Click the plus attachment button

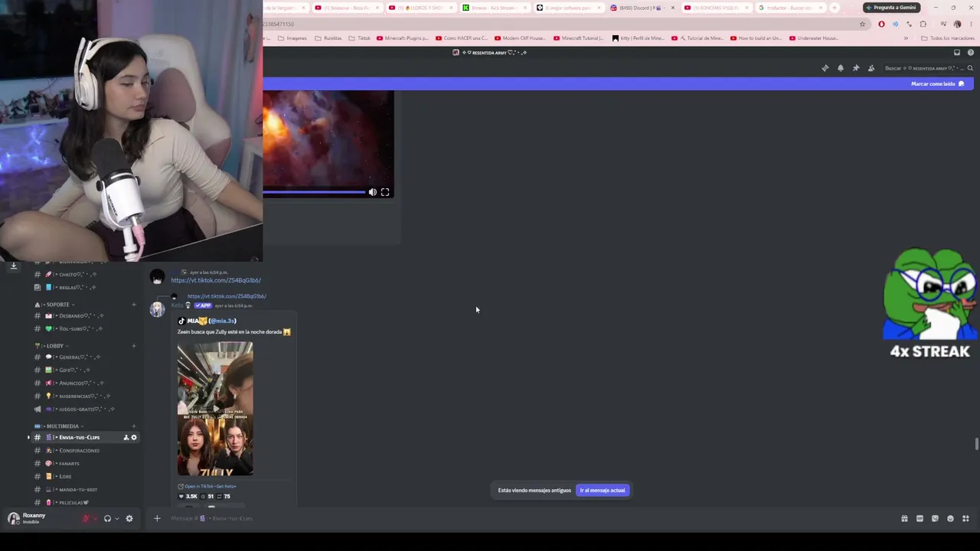(157, 519)
